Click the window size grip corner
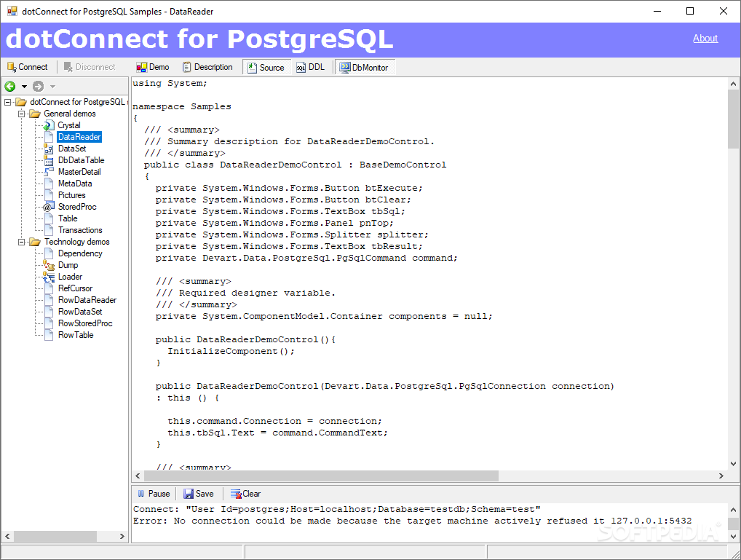 click(x=736, y=555)
